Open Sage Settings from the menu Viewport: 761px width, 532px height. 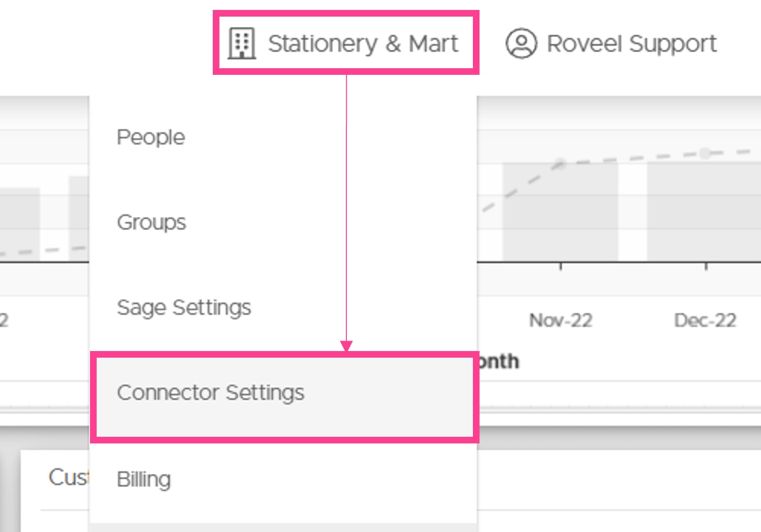[x=184, y=307]
